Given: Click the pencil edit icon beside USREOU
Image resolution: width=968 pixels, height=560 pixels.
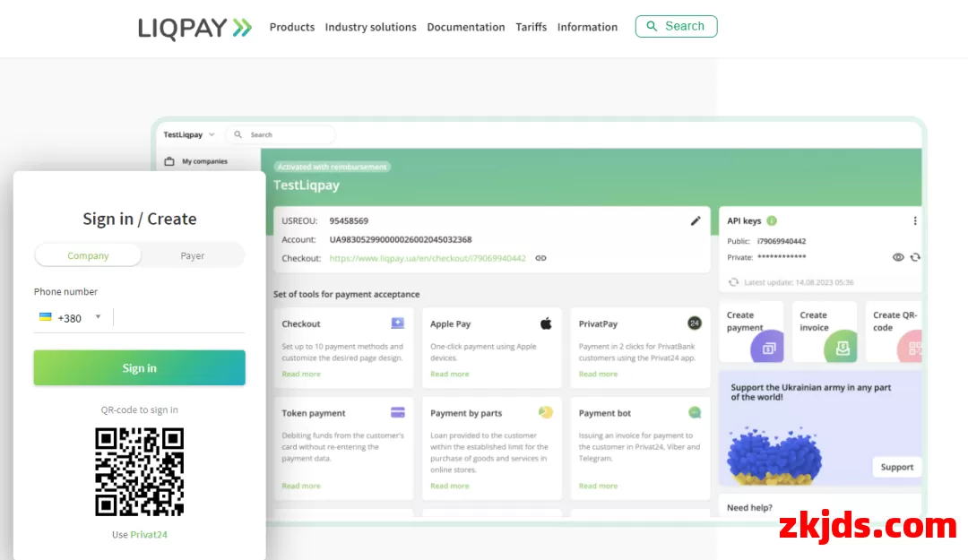Looking at the screenshot, I should [696, 221].
